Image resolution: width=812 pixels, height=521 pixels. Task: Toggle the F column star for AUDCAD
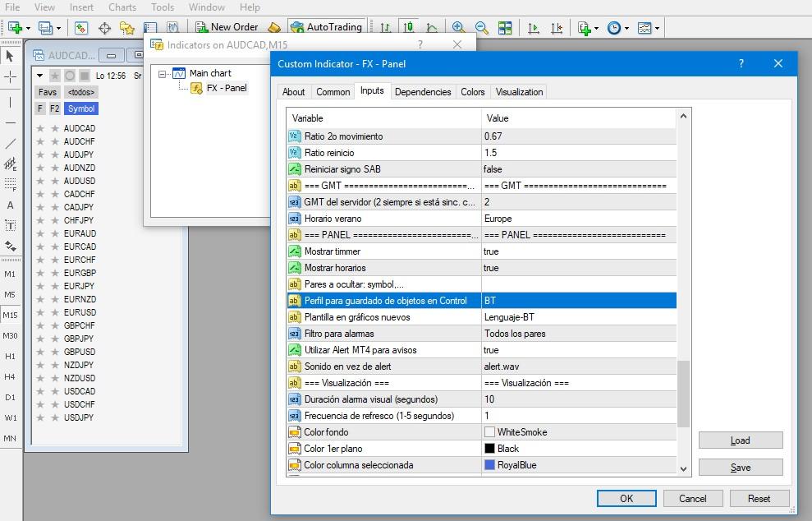[40, 128]
